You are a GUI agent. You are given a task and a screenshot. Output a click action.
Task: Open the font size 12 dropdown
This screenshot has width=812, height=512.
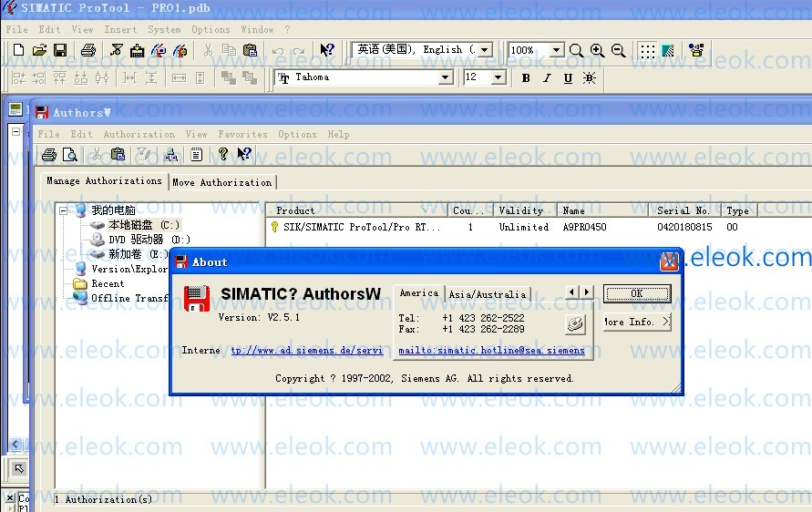tap(499, 77)
